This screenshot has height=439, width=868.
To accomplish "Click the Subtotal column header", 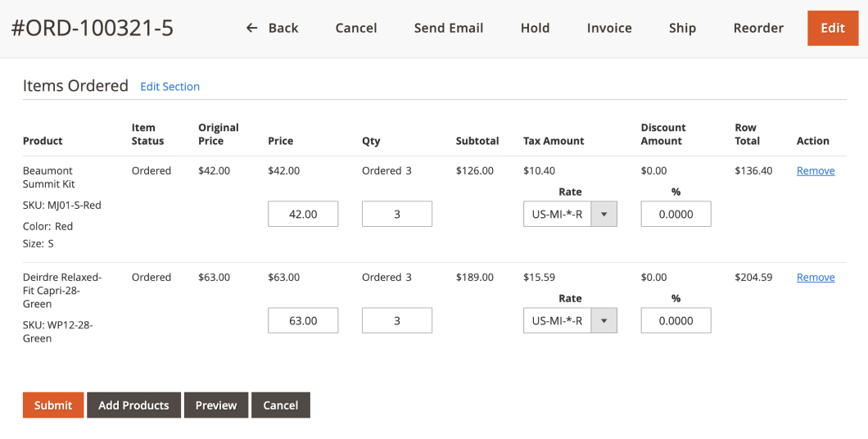I will point(477,141).
